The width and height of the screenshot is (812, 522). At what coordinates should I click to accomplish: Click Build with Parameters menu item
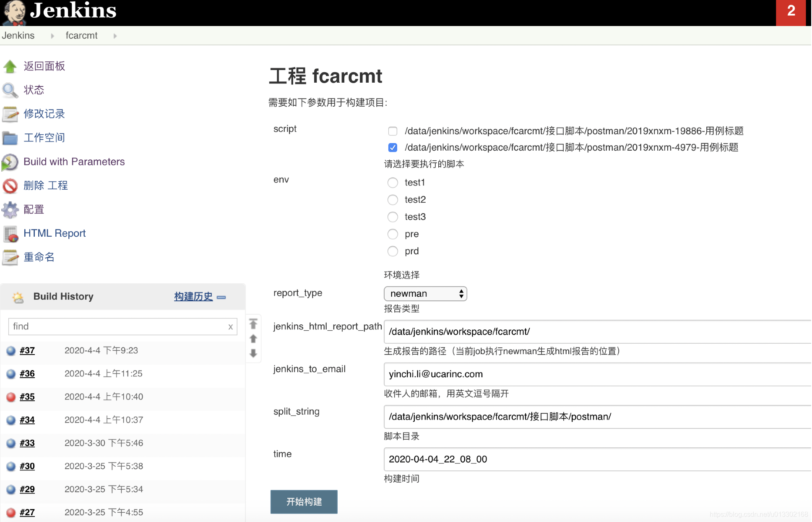click(x=74, y=162)
